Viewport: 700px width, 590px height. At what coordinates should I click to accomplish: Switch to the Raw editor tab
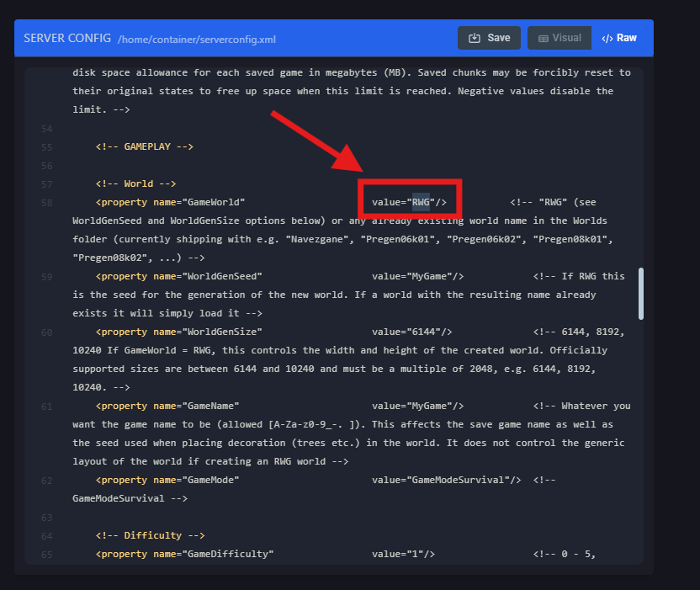click(x=619, y=38)
